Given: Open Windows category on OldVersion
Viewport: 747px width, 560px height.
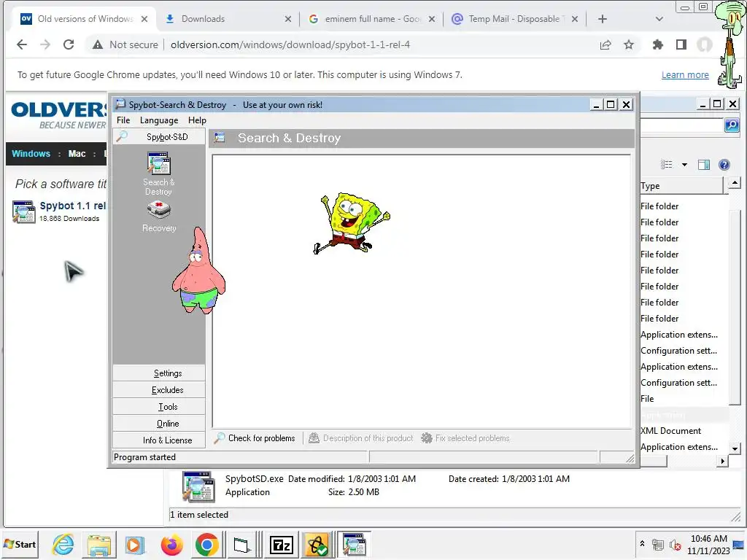Looking at the screenshot, I should 31,153.
